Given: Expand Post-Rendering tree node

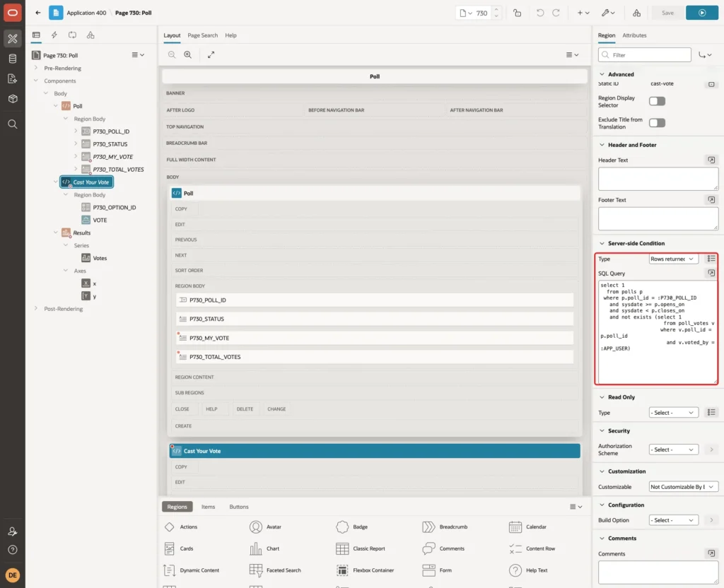Looking at the screenshot, I should pos(35,308).
